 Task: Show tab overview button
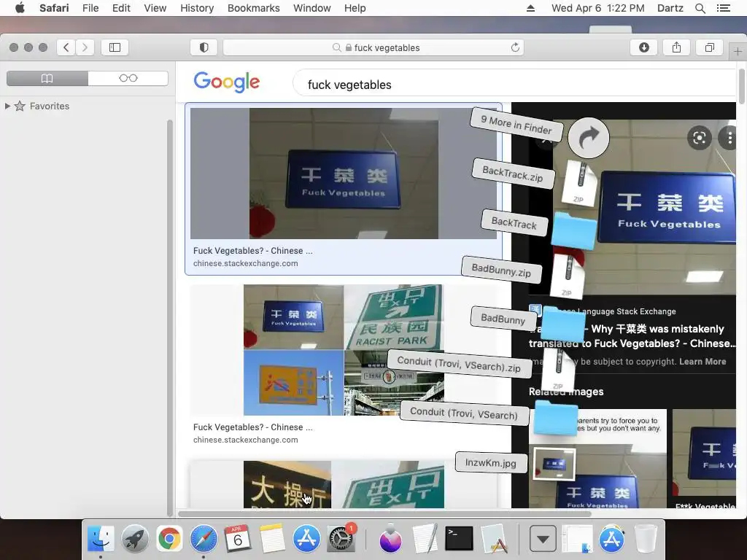coord(709,47)
